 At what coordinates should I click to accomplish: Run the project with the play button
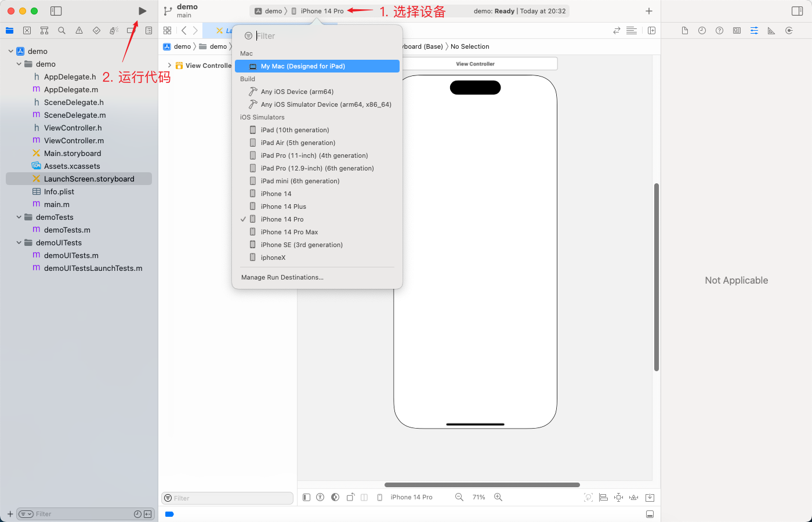point(142,11)
